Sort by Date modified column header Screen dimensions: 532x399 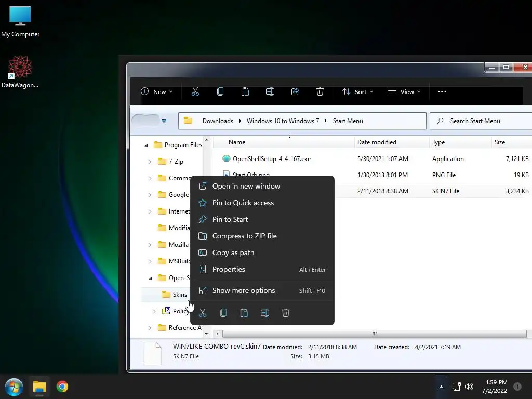392,142
